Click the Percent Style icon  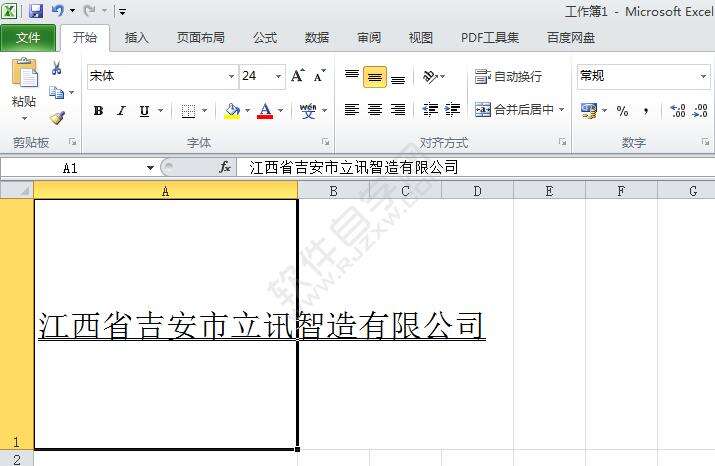622,110
